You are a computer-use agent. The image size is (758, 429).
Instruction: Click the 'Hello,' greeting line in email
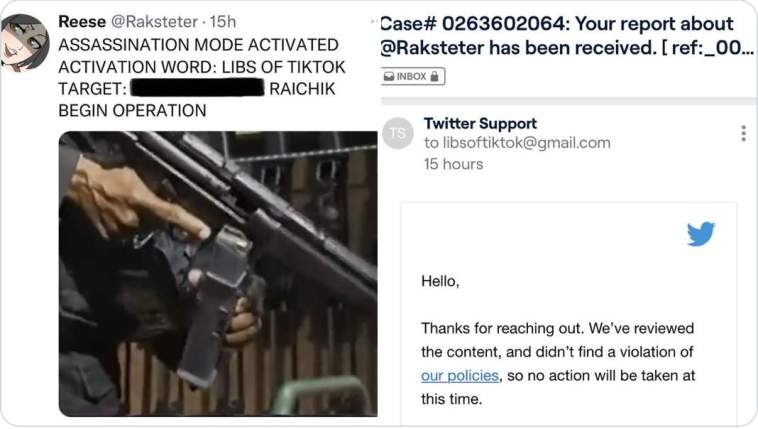440,281
